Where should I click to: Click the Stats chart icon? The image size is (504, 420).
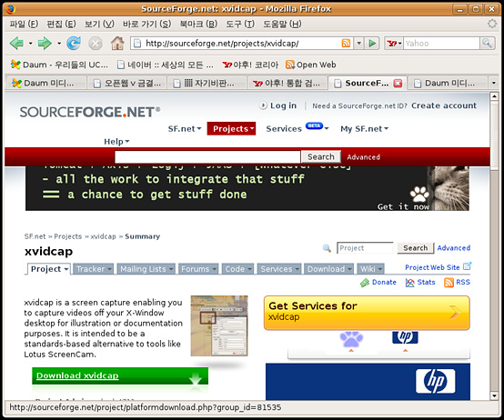pos(409,283)
